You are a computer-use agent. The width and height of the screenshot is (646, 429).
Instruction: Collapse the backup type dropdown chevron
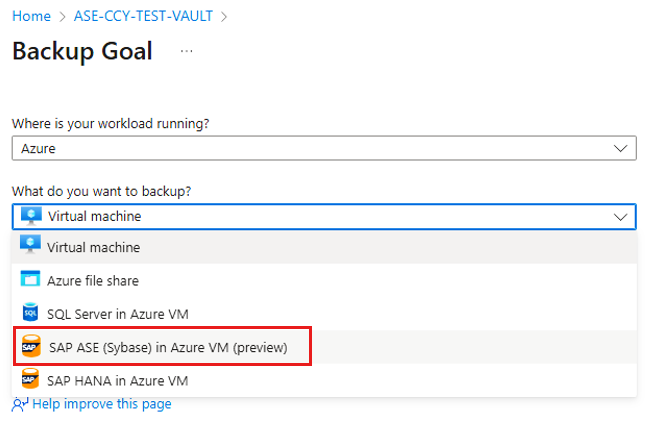point(620,217)
